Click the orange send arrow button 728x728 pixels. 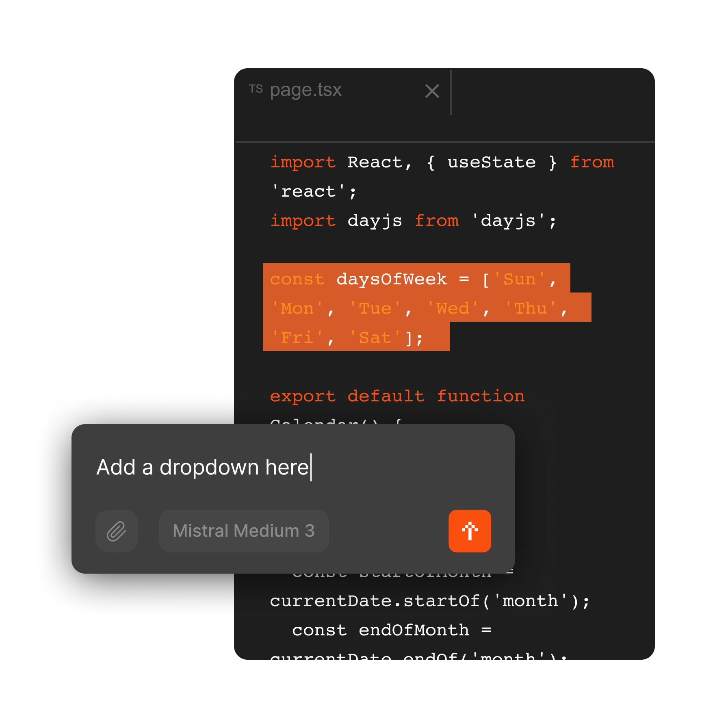coord(470,531)
